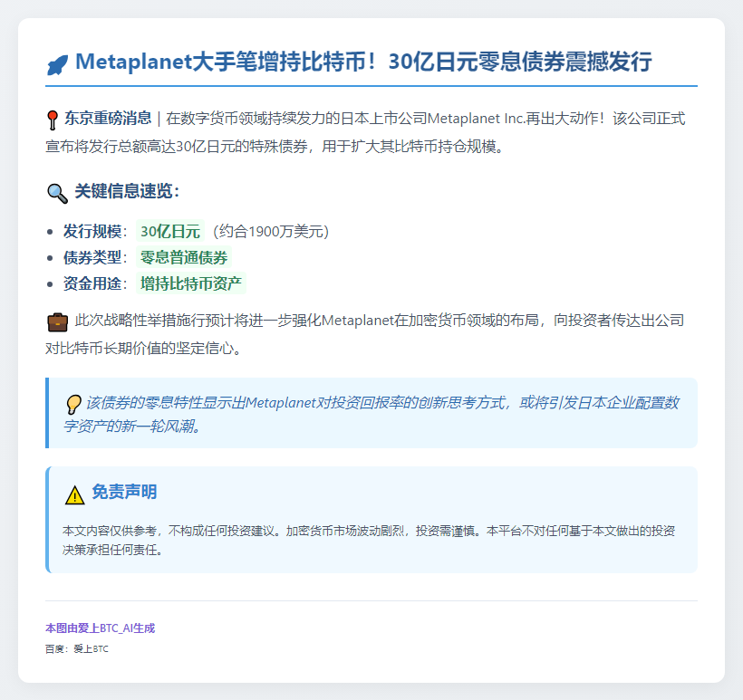Click the briefcase icon before 此次战略性举措
The width and height of the screenshot is (743, 700).
pos(57,322)
